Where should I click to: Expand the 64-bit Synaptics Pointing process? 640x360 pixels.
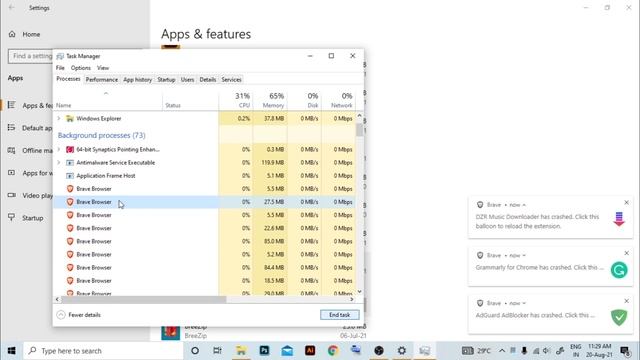pos(59,149)
